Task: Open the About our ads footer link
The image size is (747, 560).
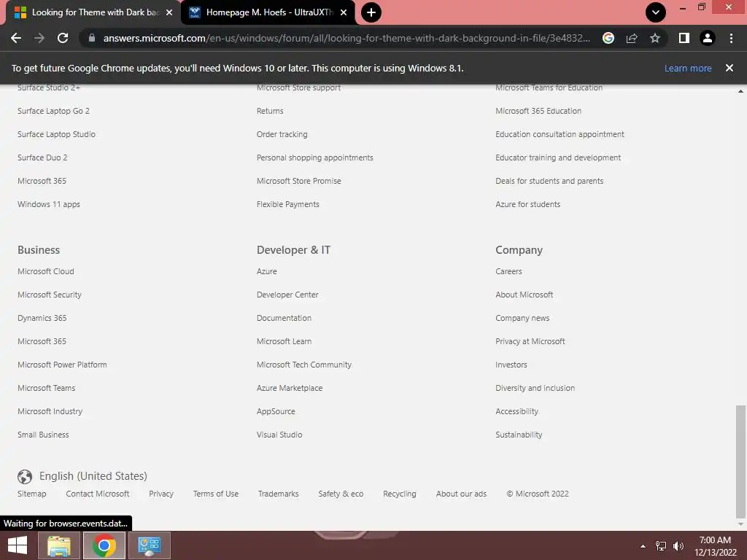Action: click(x=461, y=494)
